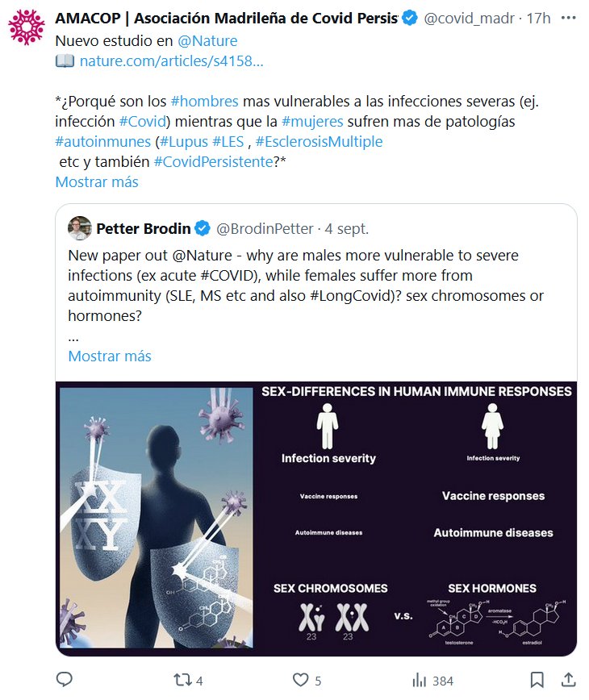The image size is (589, 700).
Task: Click the share upload icon
Action: point(568,680)
